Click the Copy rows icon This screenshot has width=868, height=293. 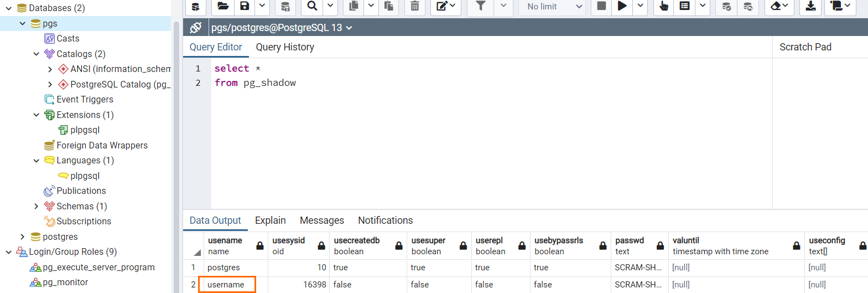(354, 6)
